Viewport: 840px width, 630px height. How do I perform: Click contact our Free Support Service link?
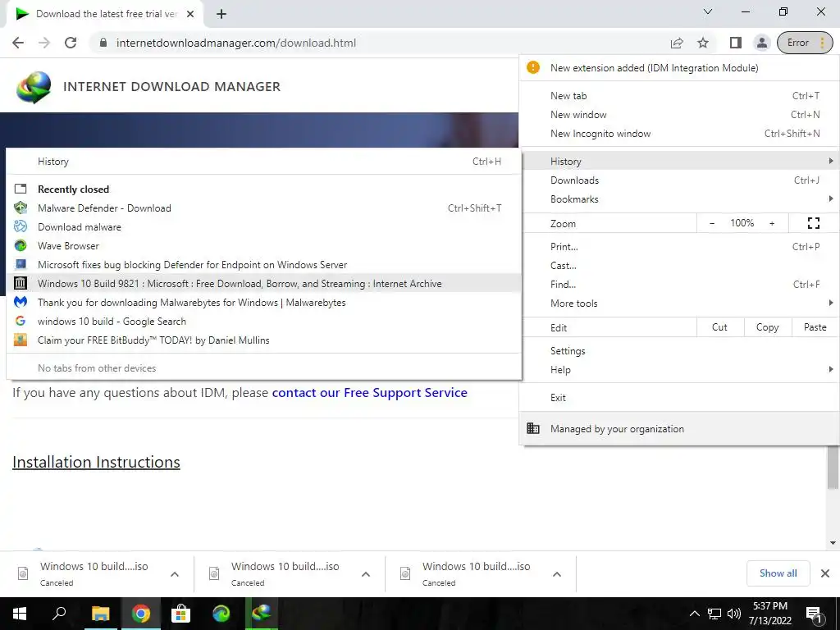(x=370, y=393)
